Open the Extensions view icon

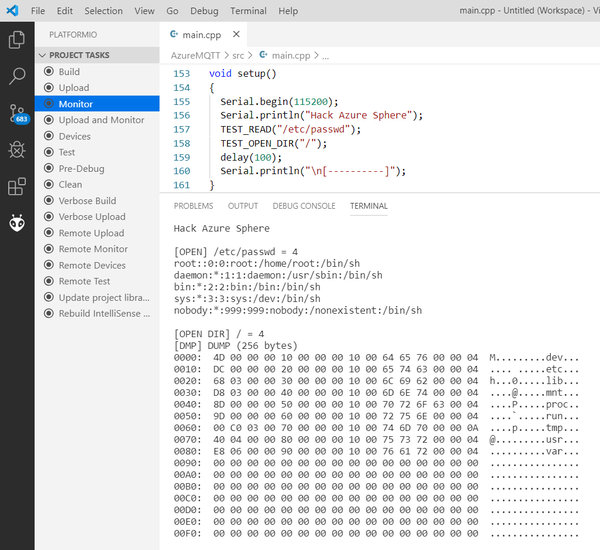point(17,186)
